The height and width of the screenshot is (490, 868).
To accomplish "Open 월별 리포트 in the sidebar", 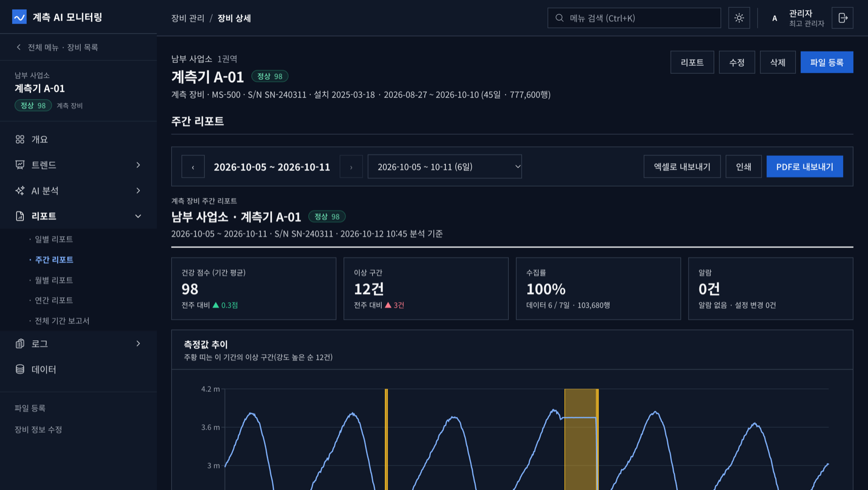I will [54, 280].
